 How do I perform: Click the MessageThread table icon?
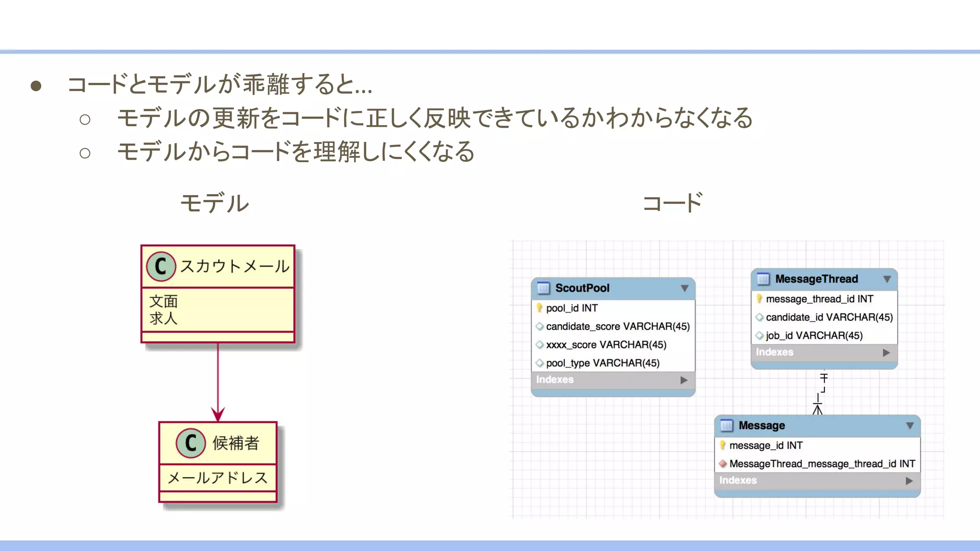[763, 279]
